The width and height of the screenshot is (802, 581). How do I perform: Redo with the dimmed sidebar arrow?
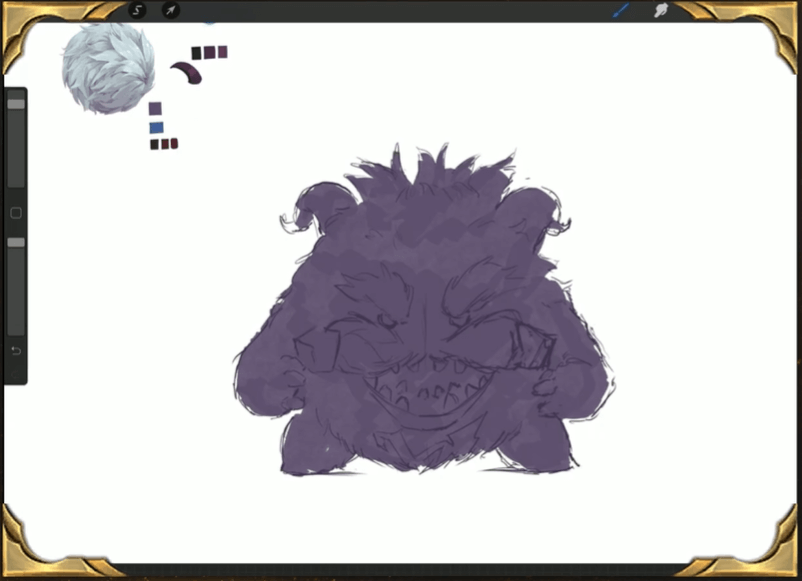(16, 375)
